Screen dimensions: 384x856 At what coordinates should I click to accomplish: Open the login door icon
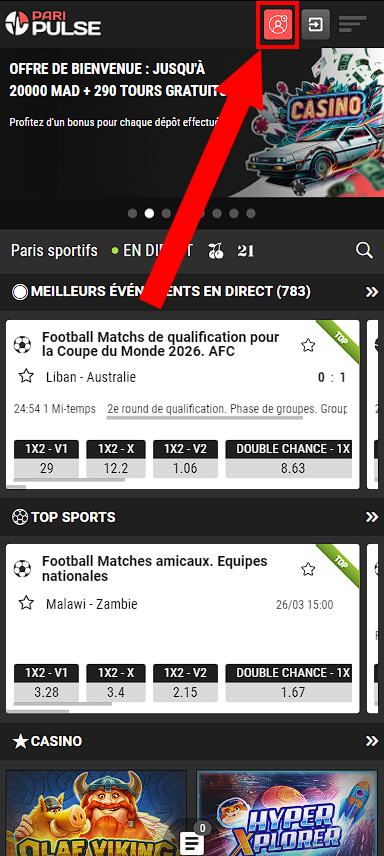pyautogui.click(x=316, y=25)
